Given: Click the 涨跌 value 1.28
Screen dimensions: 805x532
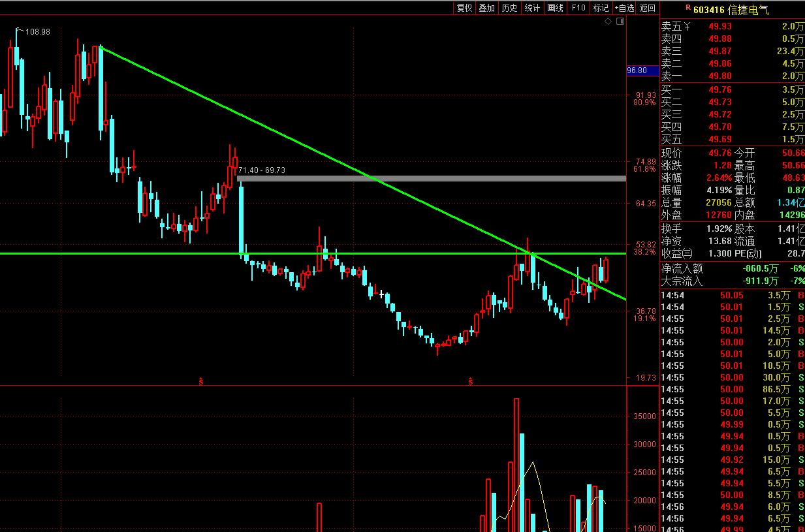Looking at the screenshot, I should [722, 165].
